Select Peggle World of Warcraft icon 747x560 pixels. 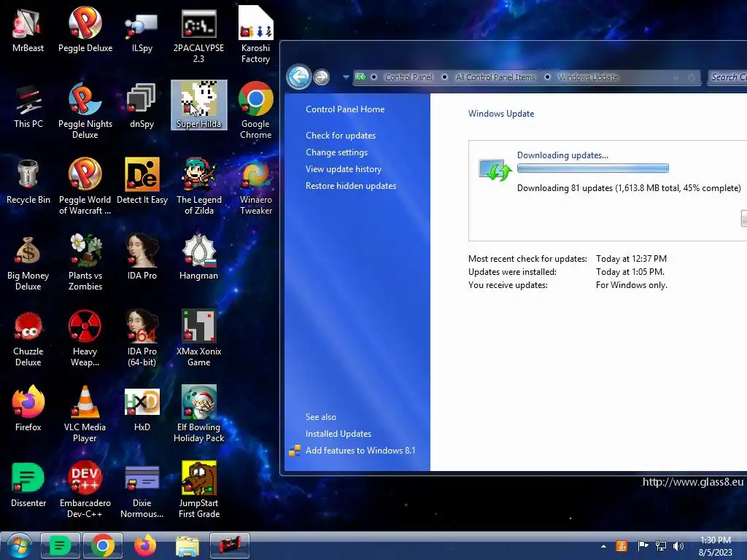[85, 187]
